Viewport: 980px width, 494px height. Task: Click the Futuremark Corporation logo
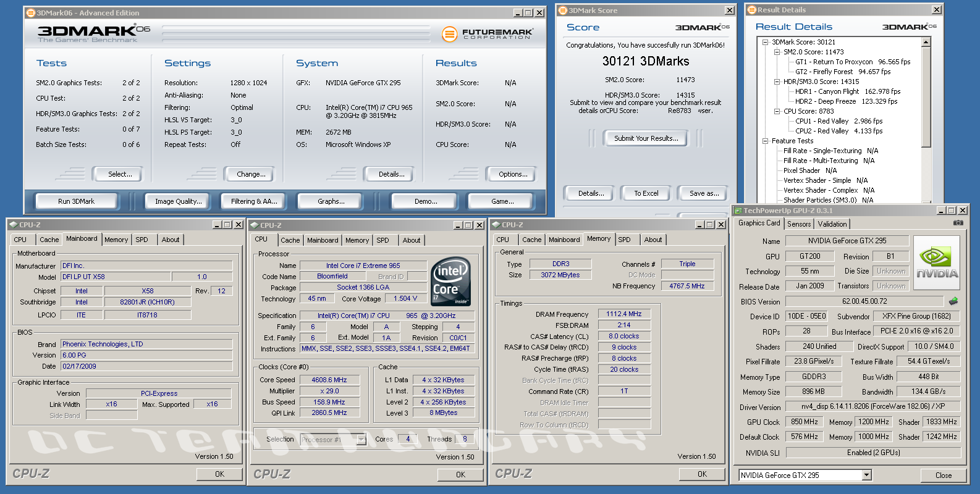pyautogui.click(x=488, y=34)
